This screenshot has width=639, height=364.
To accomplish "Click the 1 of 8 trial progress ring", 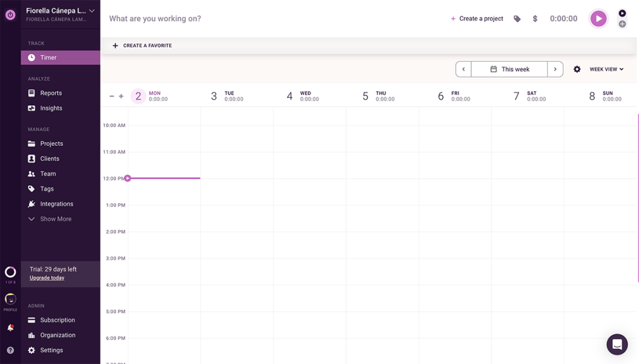I will 9,272.
